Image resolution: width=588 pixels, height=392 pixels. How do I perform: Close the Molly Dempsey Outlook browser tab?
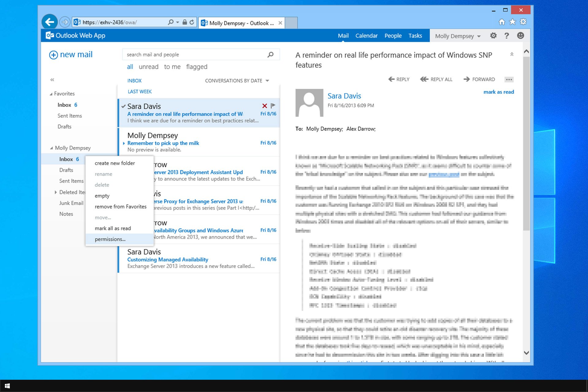280,23
